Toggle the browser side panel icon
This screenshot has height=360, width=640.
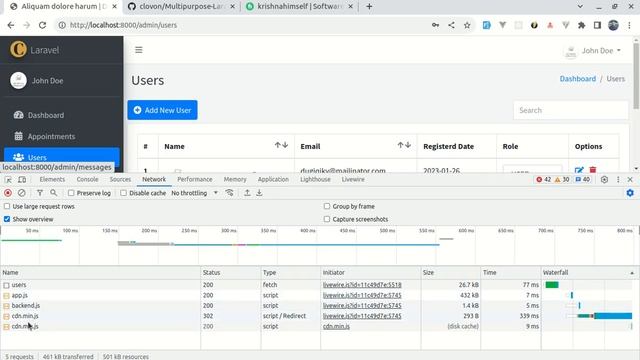pyautogui.click(x=597, y=25)
